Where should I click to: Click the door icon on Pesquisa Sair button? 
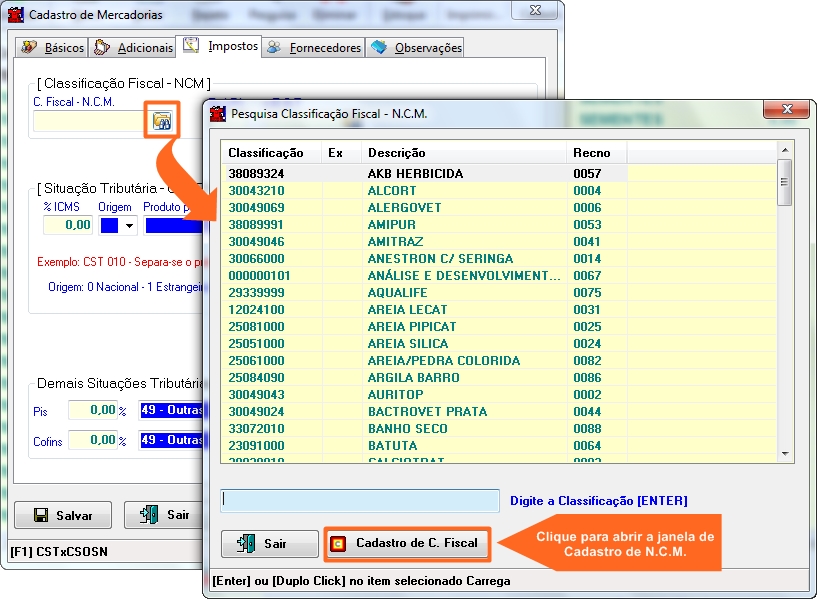[x=245, y=543]
